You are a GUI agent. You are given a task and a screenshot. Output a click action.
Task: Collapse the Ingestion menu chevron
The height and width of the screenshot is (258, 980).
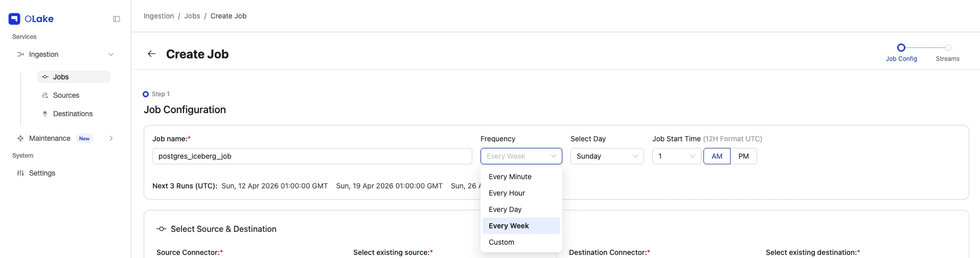[111, 54]
